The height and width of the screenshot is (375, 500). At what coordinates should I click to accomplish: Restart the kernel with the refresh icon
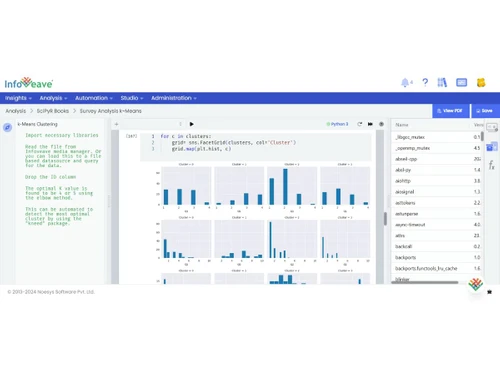tap(360, 124)
